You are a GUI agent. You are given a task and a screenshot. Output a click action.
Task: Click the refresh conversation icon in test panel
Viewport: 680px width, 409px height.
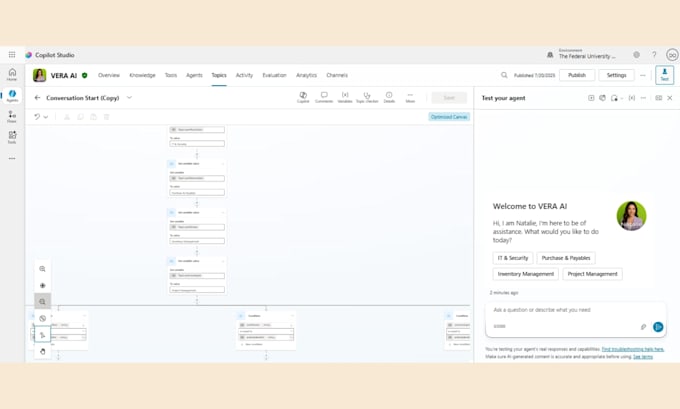click(602, 98)
